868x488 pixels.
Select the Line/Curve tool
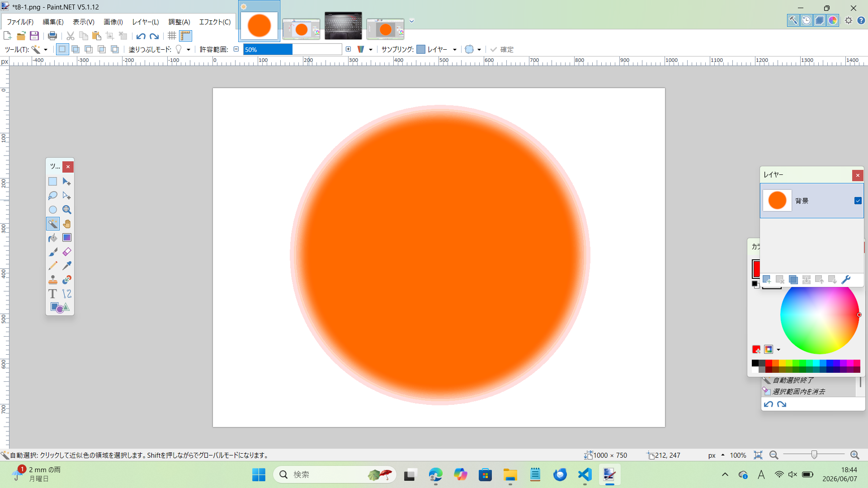tap(67, 294)
